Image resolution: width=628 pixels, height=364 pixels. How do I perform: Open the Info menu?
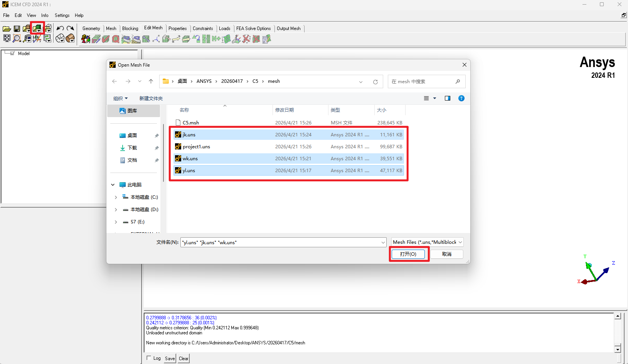(x=45, y=15)
